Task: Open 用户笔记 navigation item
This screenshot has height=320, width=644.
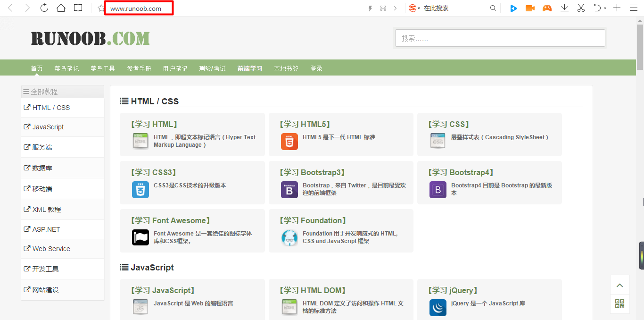Action: coord(175,68)
